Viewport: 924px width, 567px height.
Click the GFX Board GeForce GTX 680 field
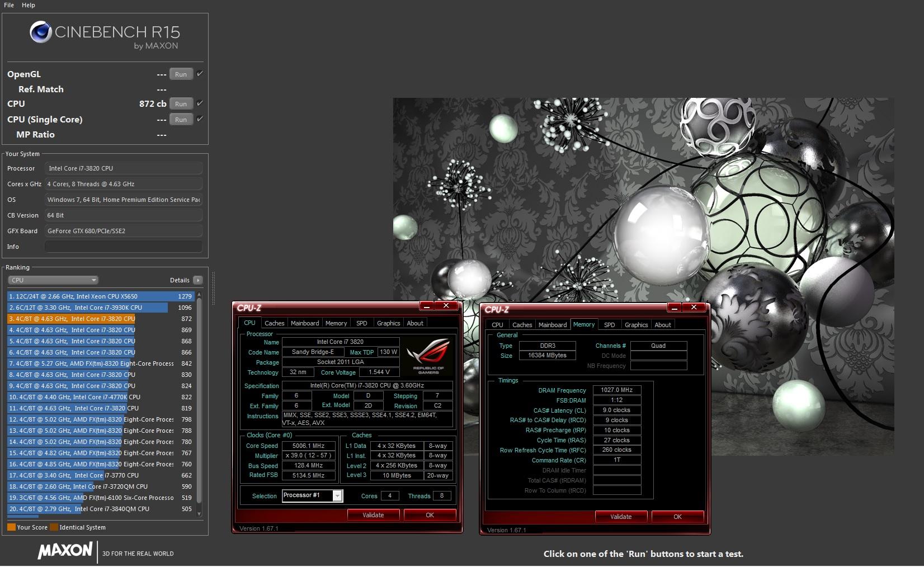[124, 231]
